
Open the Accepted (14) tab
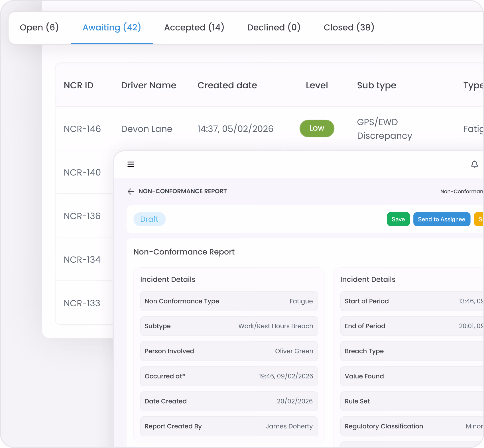click(194, 27)
